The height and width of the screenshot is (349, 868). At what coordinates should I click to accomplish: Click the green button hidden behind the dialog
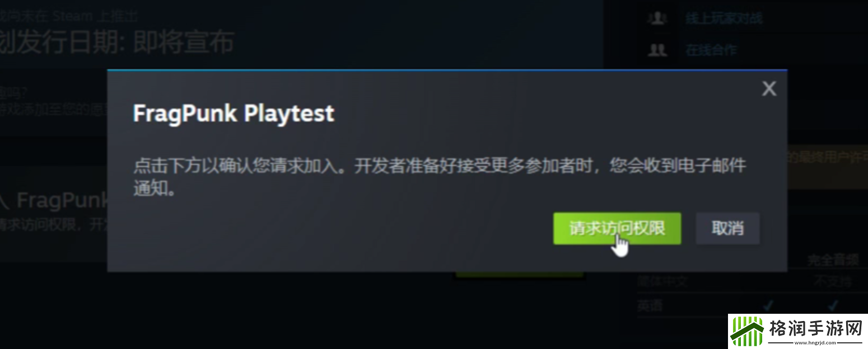[519, 275]
